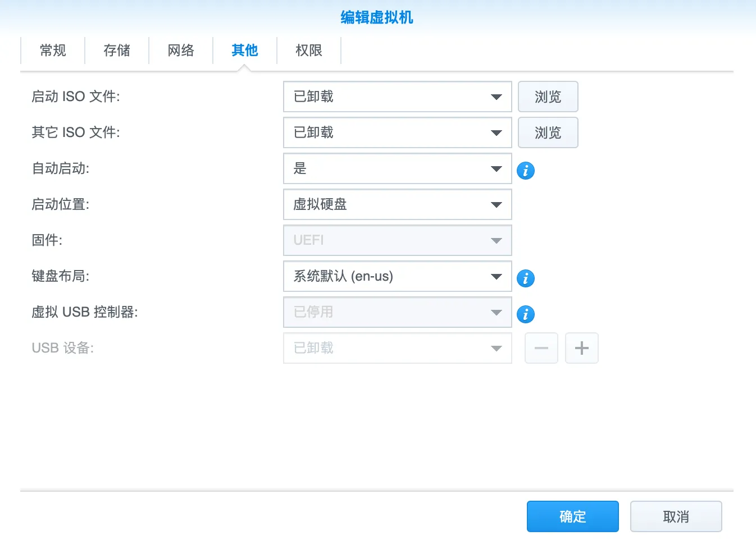Switch to the 存储 tab
Image resolution: width=756 pixels, height=540 pixels.
[x=117, y=51]
